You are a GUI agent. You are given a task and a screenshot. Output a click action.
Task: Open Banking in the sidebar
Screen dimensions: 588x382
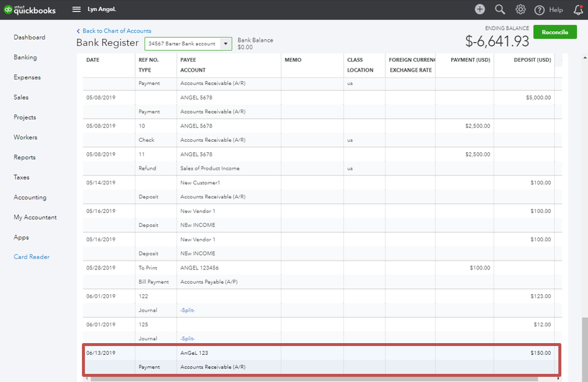tap(25, 57)
